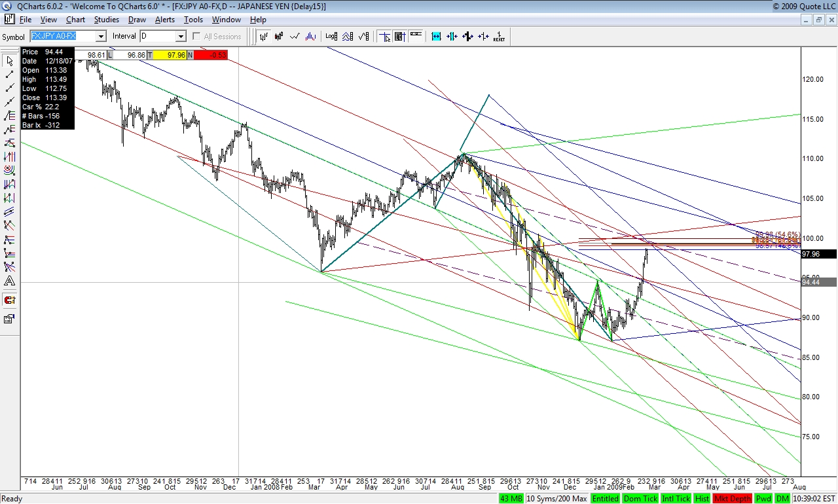Click the Intl Tick status indicator

[676, 499]
